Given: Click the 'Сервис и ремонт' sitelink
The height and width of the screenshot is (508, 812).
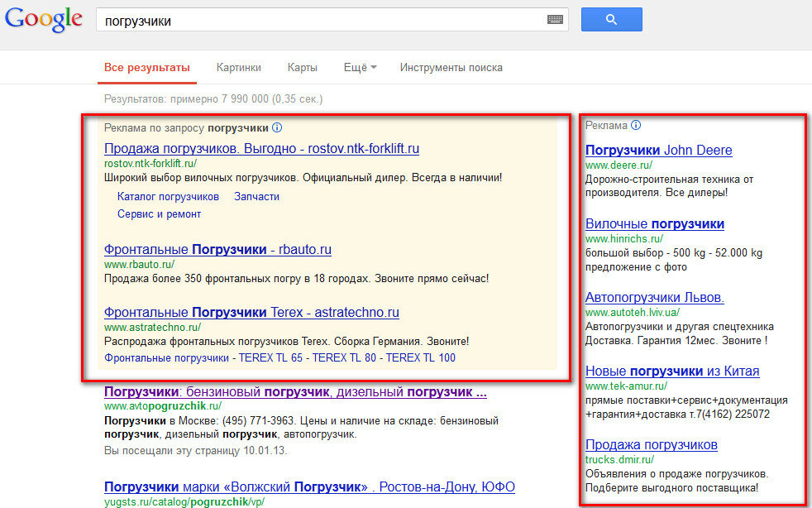Looking at the screenshot, I should coord(159,214).
